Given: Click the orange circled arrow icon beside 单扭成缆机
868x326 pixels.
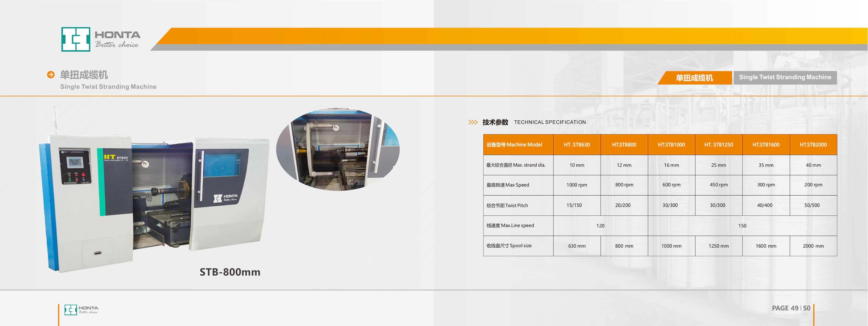Looking at the screenshot, I should [51, 75].
